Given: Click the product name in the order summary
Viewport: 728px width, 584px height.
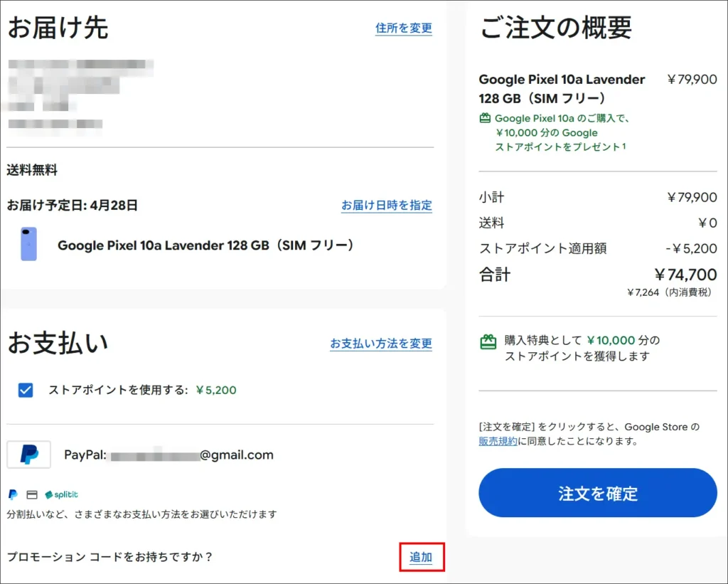Looking at the screenshot, I should coord(562,88).
